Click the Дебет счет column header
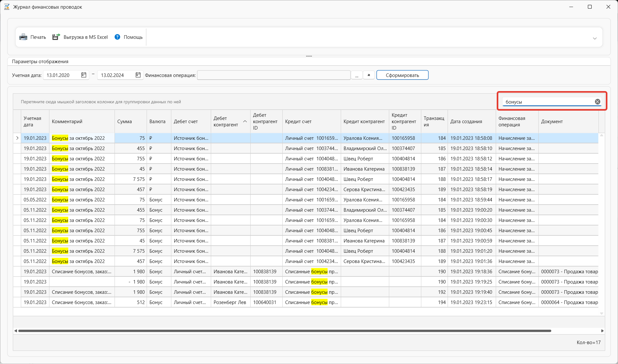 point(191,122)
